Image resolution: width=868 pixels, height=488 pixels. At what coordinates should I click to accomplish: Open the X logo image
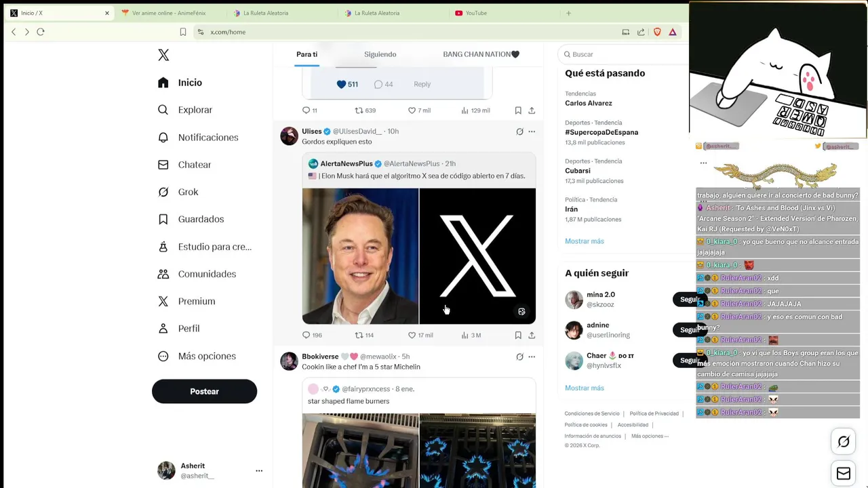(477, 256)
